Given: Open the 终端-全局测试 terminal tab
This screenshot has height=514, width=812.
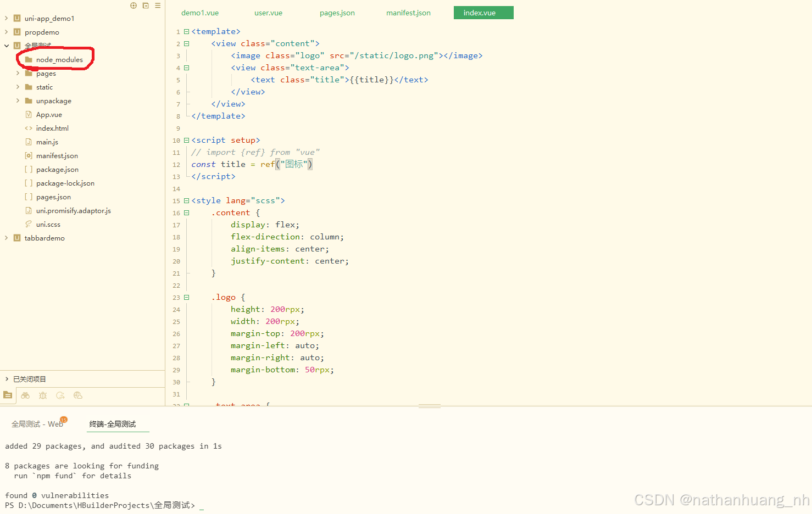Looking at the screenshot, I should click(x=118, y=424).
